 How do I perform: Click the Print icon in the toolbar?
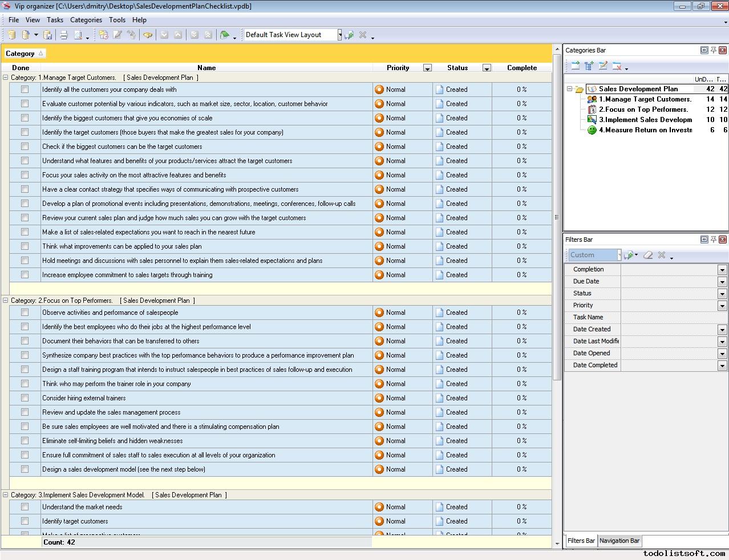pyautogui.click(x=64, y=35)
